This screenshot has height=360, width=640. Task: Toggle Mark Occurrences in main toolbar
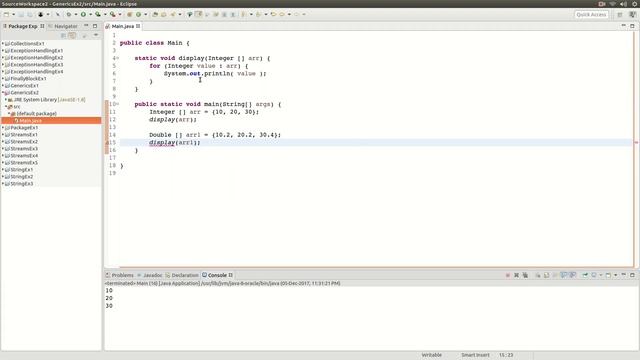(x=198, y=14)
